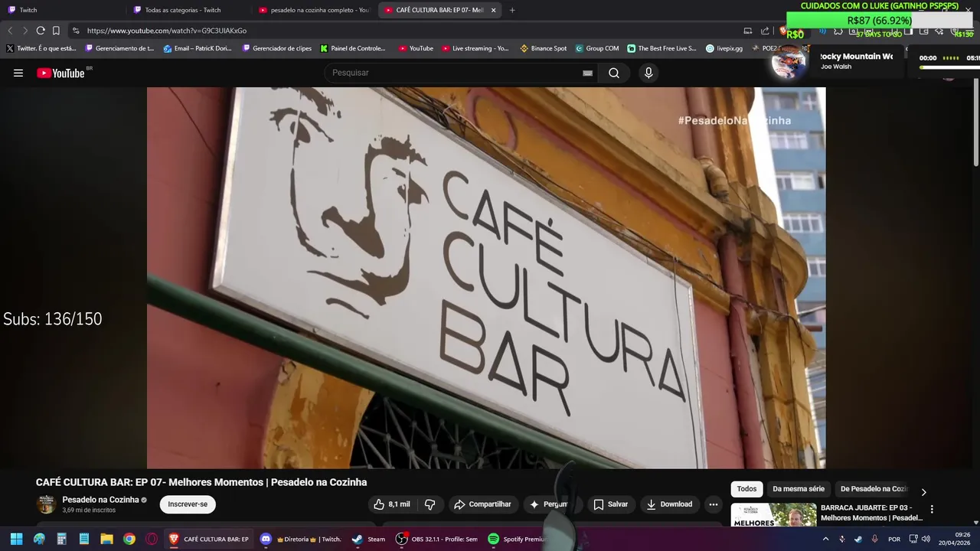Open Steam from the taskbar

click(368, 539)
